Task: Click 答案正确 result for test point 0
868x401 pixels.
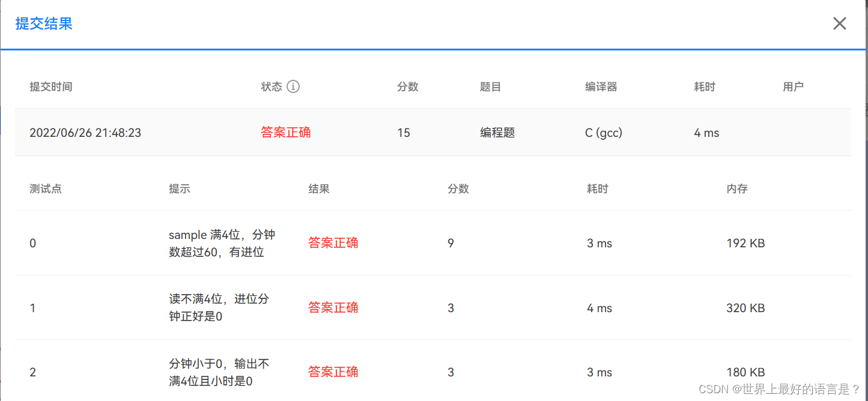Action: [x=333, y=243]
